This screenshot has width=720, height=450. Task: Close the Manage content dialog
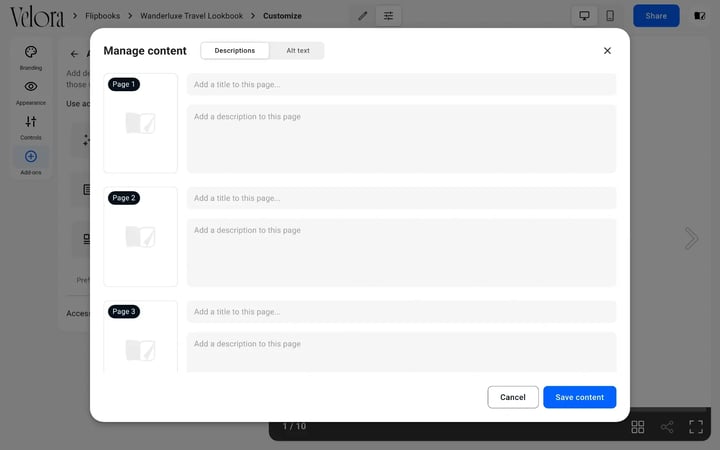tap(607, 51)
